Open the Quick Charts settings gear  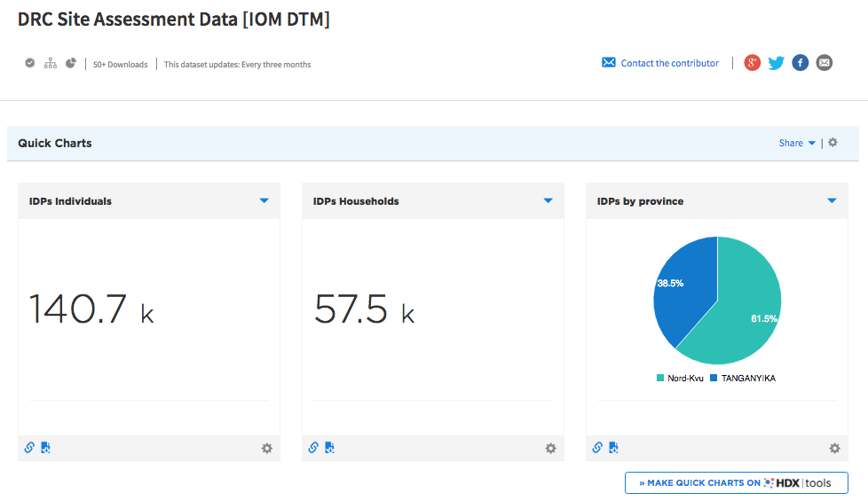coord(832,143)
